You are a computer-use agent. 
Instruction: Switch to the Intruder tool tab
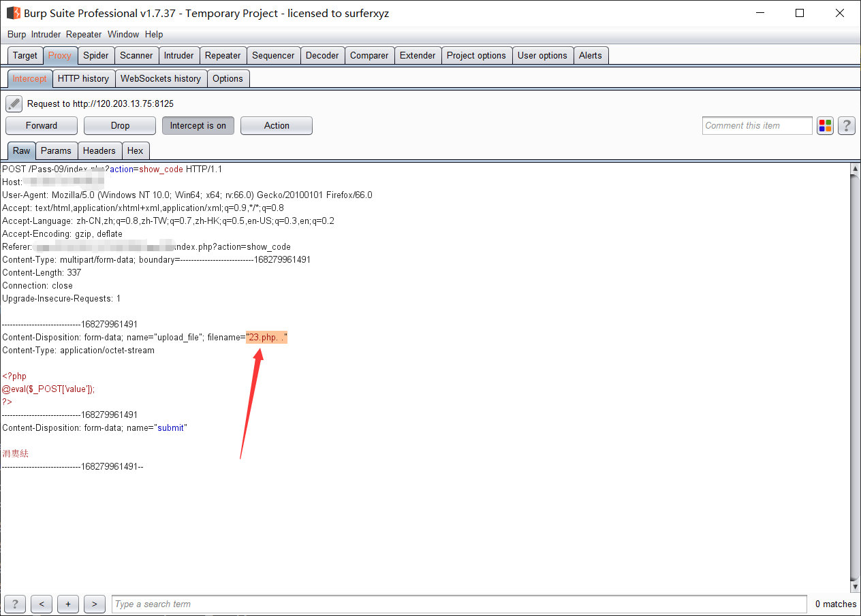pyautogui.click(x=179, y=55)
